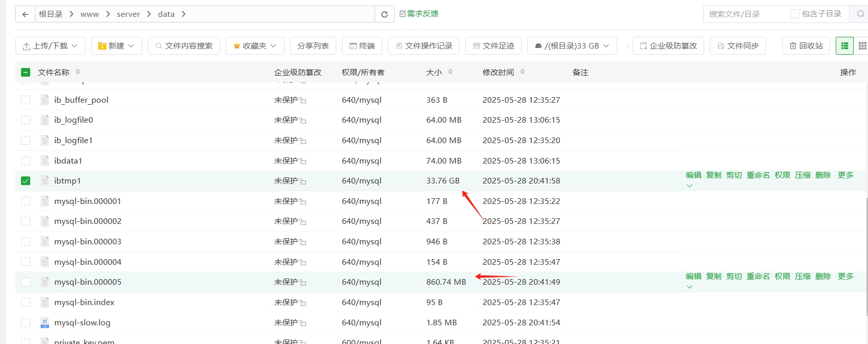Expand the path chevron after server

[x=149, y=14]
